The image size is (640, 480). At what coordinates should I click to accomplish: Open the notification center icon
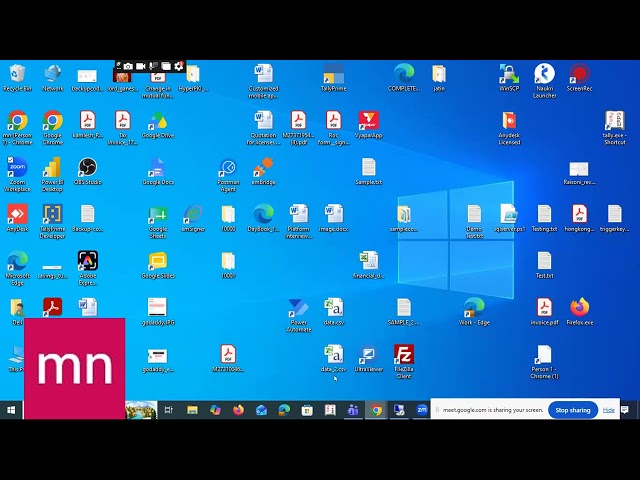pos(625,410)
